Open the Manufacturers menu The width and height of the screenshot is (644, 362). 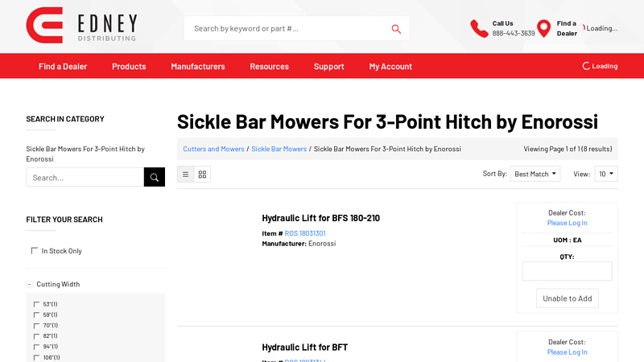click(198, 66)
